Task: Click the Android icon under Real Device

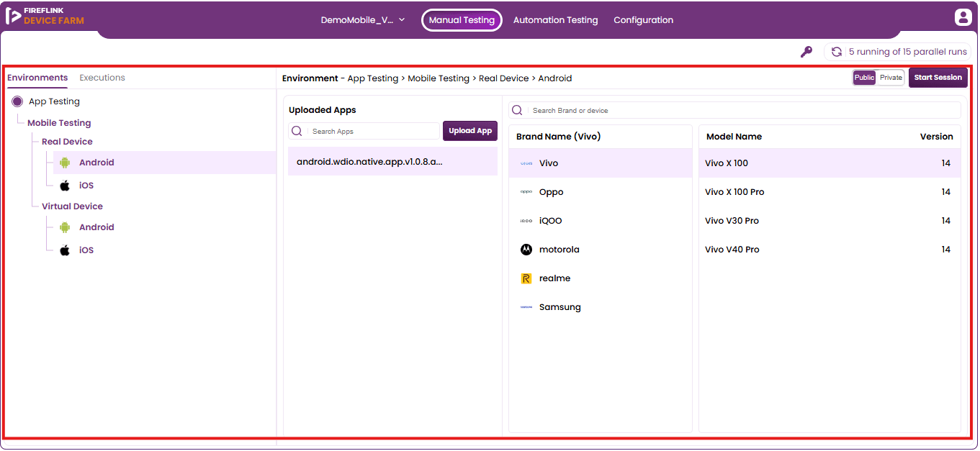Action: [65, 163]
